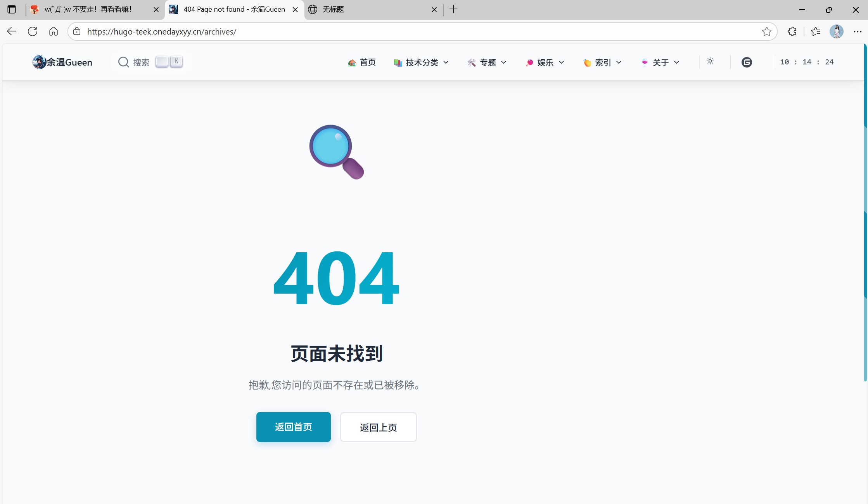Refresh the page with reload icon

(x=33, y=31)
